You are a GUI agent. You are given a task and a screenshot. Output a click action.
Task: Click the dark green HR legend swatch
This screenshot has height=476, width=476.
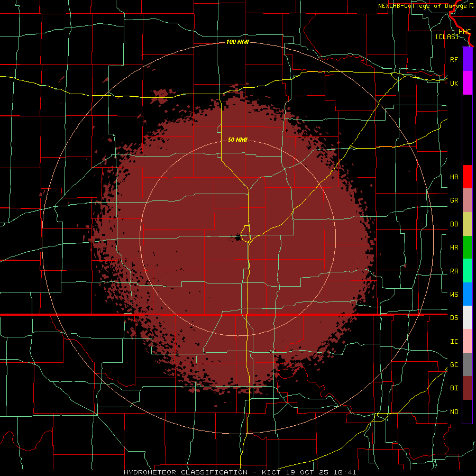pyautogui.click(x=467, y=248)
